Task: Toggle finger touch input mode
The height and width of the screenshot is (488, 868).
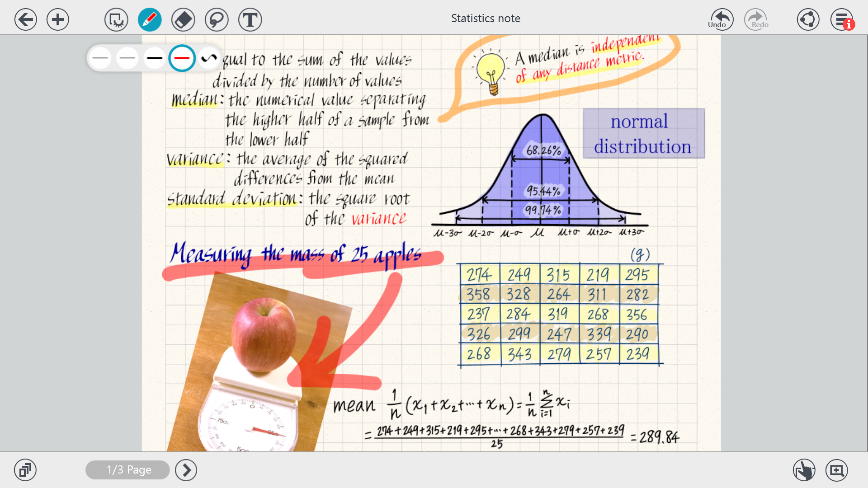Action: coord(804,470)
